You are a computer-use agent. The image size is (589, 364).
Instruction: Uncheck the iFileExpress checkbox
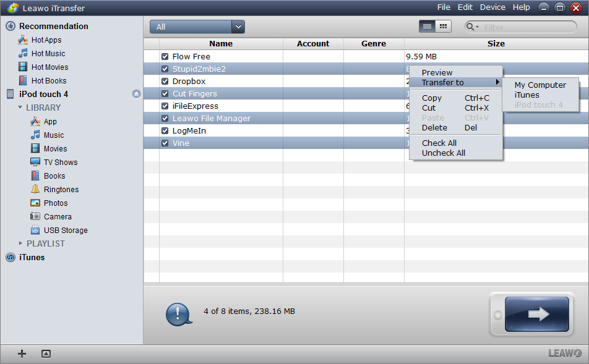(x=165, y=106)
